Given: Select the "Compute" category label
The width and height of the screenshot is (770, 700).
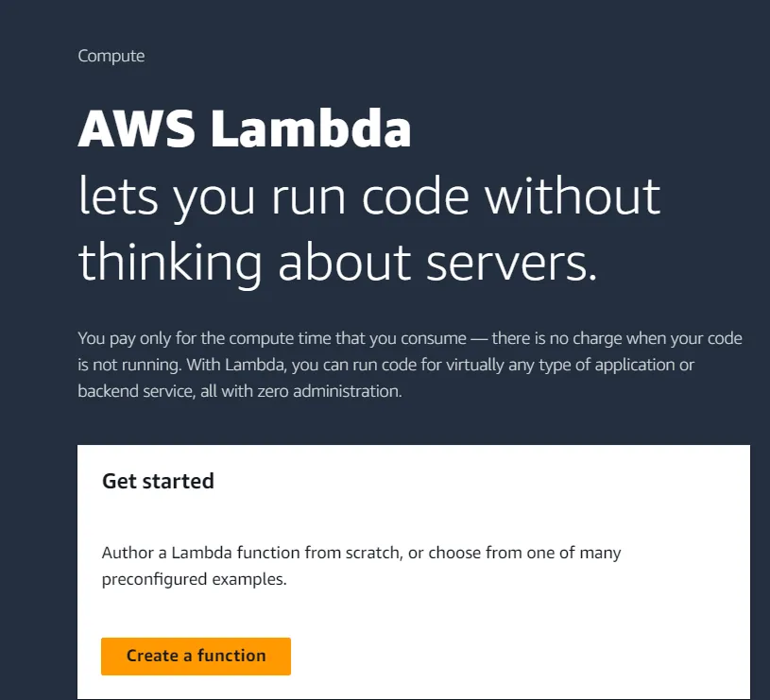Looking at the screenshot, I should pos(111,56).
